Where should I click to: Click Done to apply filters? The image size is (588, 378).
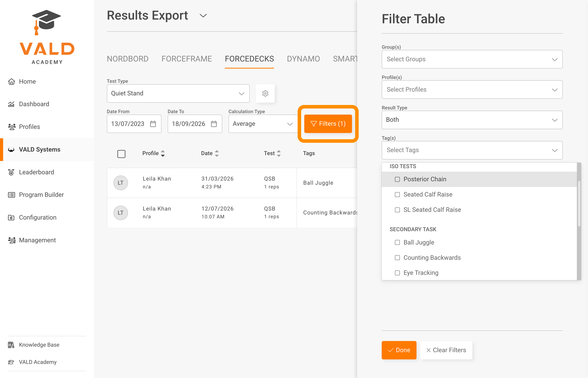tap(399, 350)
